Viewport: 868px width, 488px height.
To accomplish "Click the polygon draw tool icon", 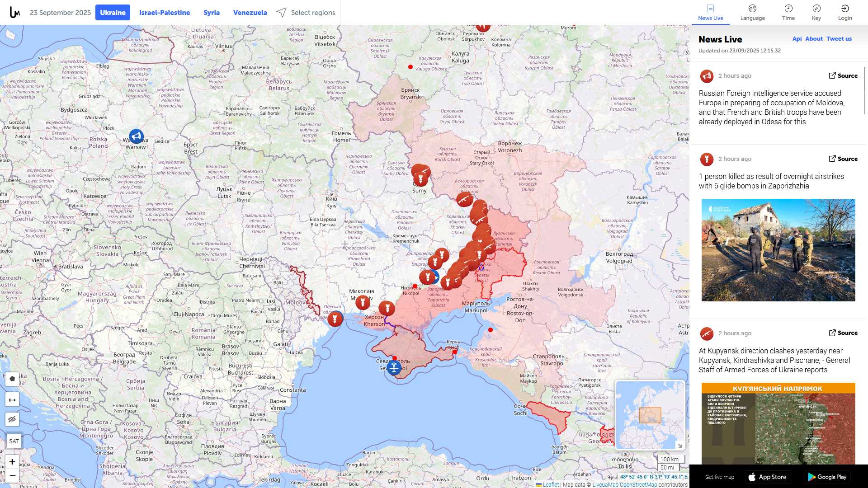I will tap(12, 379).
